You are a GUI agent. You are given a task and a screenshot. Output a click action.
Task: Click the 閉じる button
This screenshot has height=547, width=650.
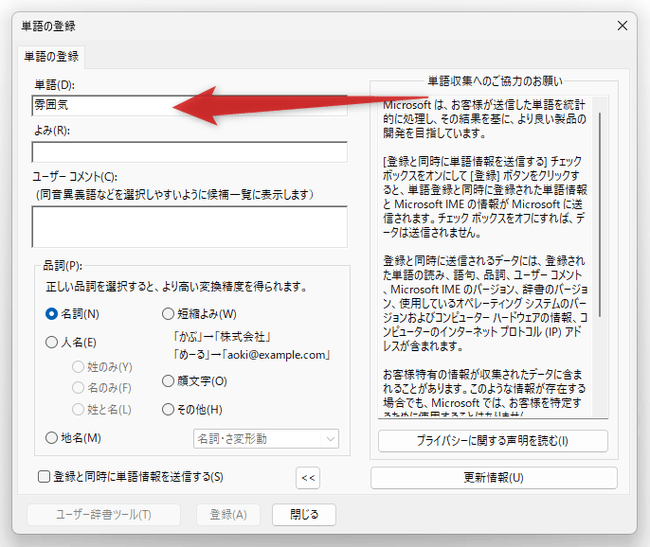coord(304,515)
